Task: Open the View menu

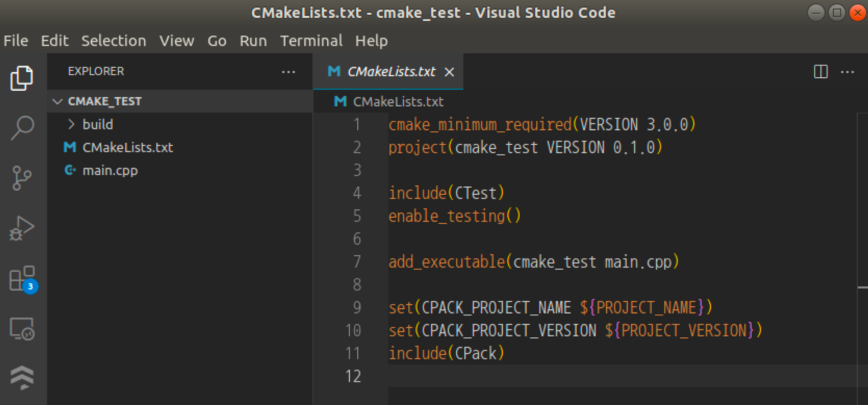Action: (177, 41)
